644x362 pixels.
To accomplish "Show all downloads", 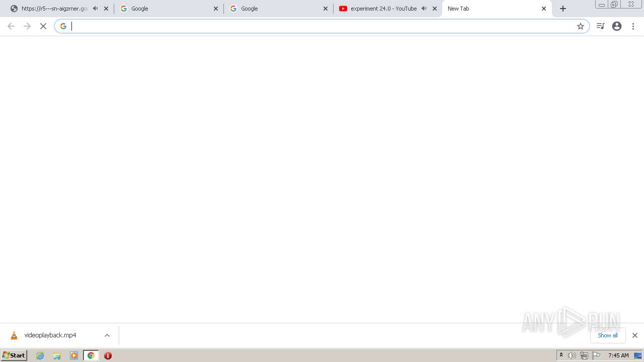I will click(608, 335).
